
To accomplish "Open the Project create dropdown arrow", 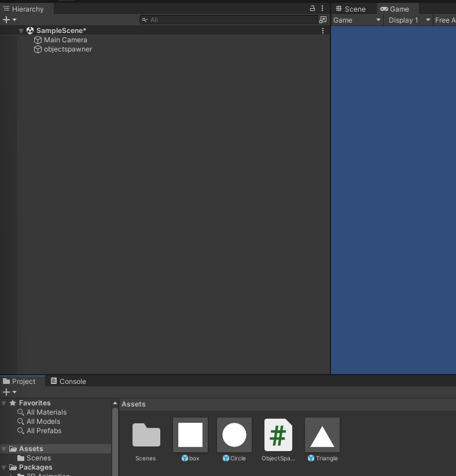I will click(14, 392).
